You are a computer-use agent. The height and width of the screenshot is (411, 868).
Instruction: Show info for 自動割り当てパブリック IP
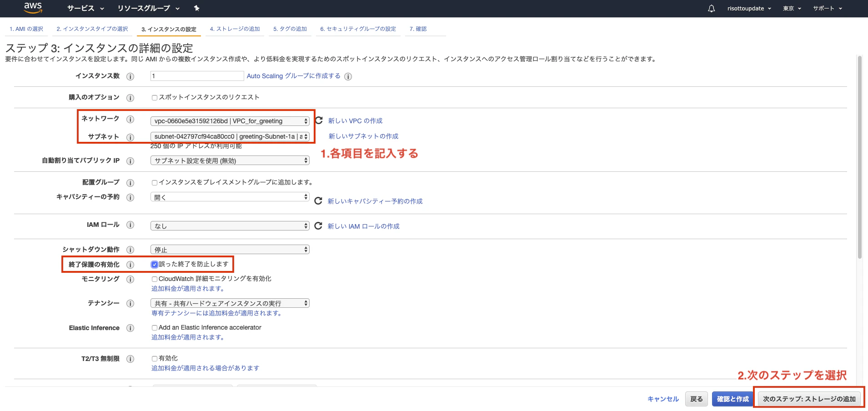coord(130,161)
